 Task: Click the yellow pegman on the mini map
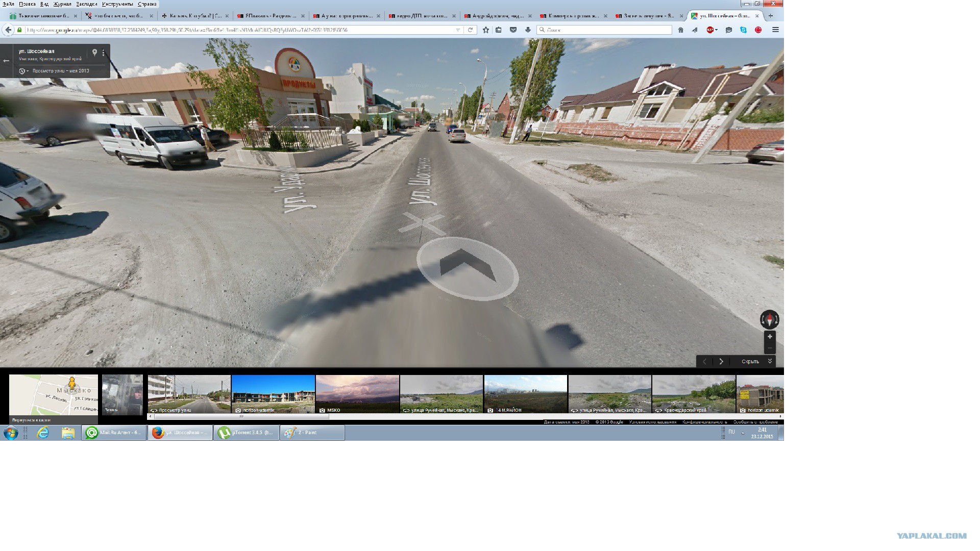pyautogui.click(x=72, y=383)
